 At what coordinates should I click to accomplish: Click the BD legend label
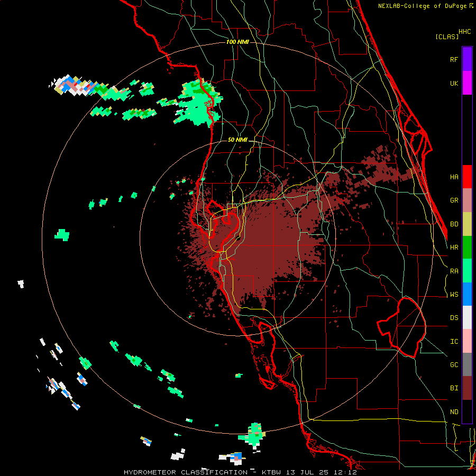[x=454, y=224]
